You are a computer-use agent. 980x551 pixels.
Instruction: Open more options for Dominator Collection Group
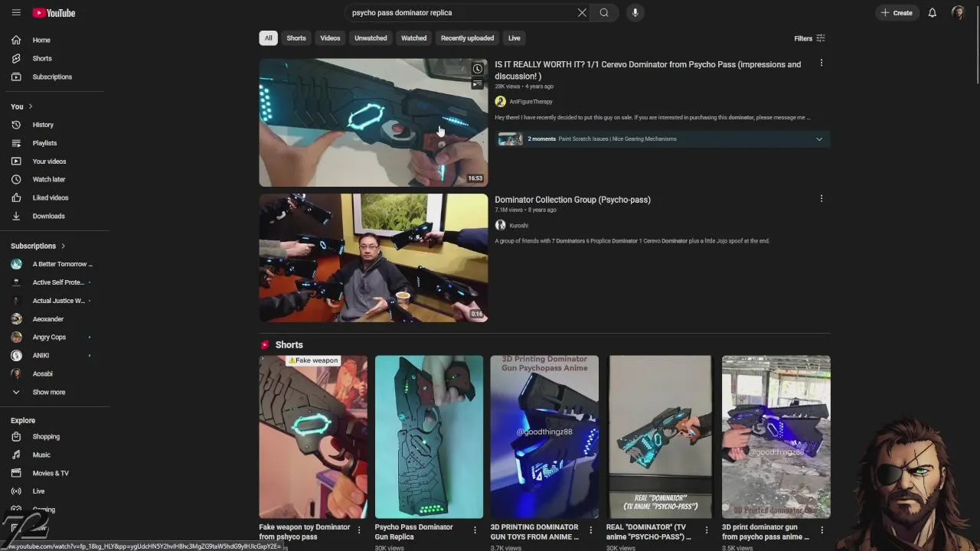click(x=822, y=198)
